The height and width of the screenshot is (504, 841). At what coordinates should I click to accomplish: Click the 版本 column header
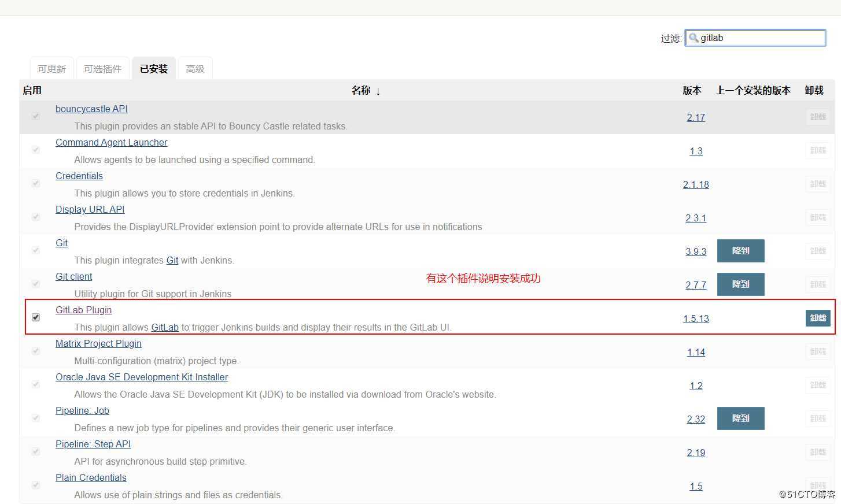tap(692, 90)
